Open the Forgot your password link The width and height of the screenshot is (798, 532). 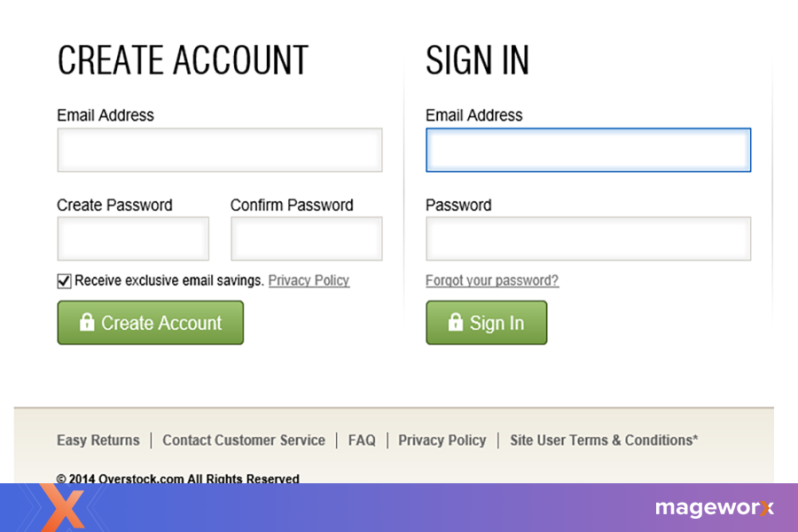492,281
